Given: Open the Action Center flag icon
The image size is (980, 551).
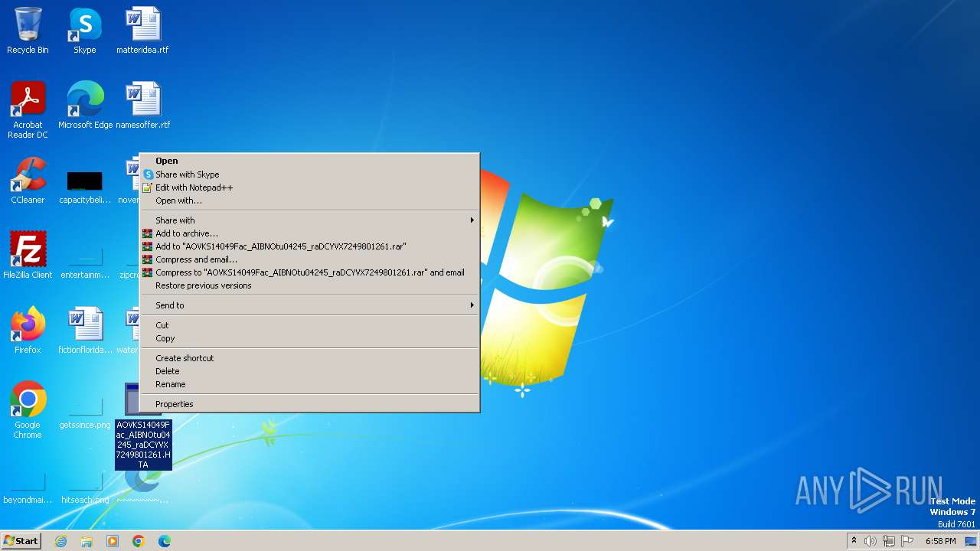Looking at the screenshot, I should point(907,541).
